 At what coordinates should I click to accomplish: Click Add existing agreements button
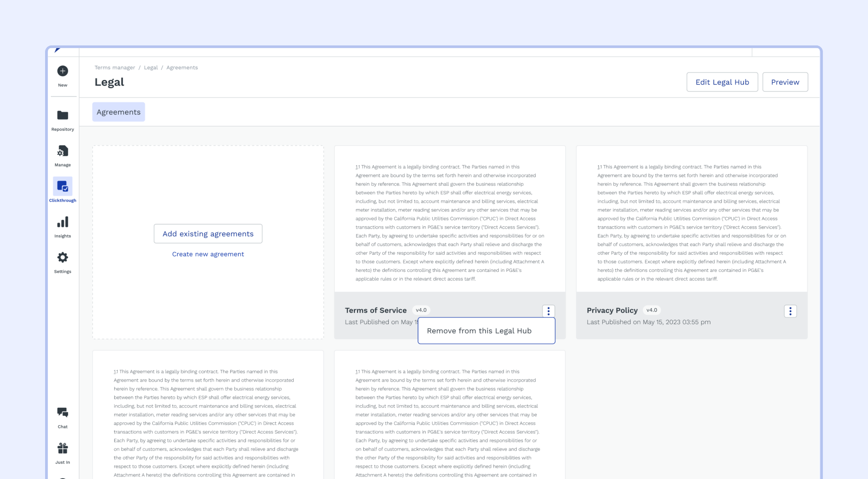pos(208,234)
